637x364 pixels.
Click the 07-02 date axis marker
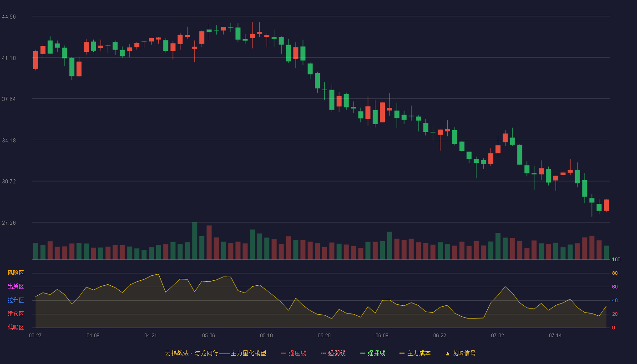[497, 335]
